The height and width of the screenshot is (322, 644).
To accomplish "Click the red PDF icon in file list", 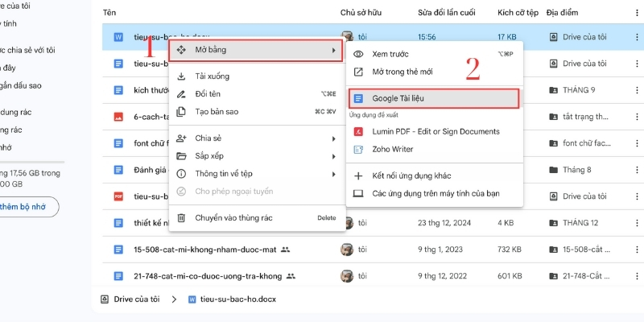I will (118, 196).
